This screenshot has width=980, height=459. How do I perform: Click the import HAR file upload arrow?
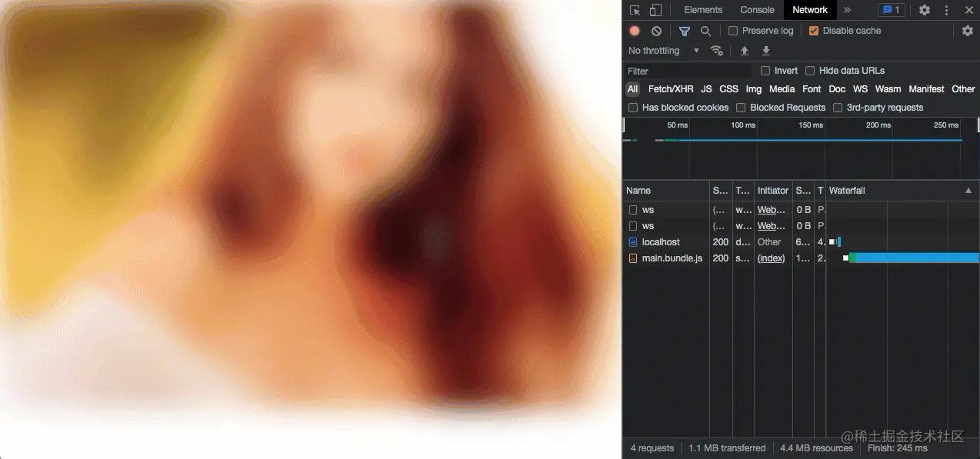click(744, 51)
